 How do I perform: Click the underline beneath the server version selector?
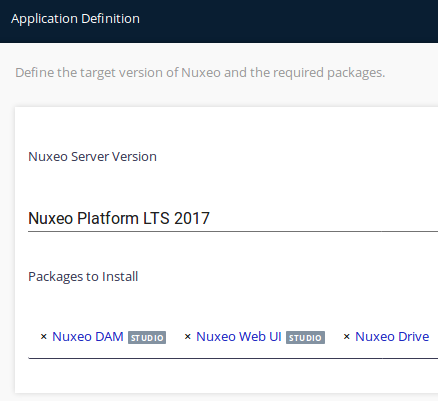click(x=233, y=231)
